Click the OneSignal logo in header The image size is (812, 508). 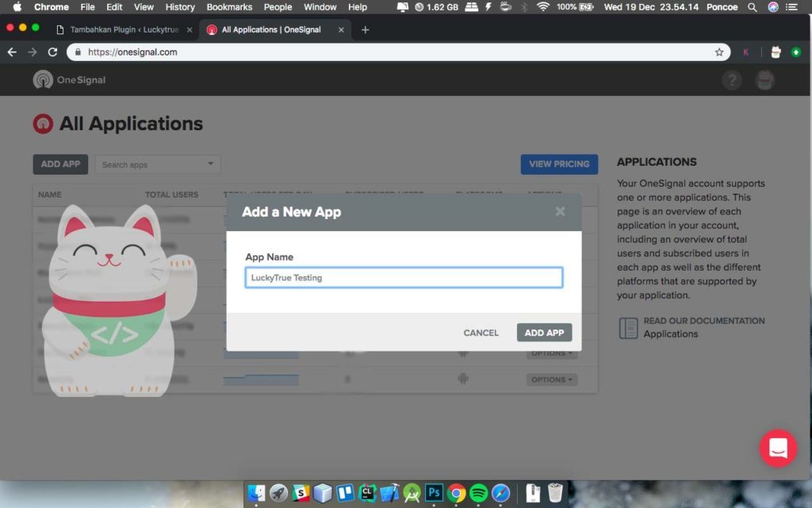(x=70, y=80)
